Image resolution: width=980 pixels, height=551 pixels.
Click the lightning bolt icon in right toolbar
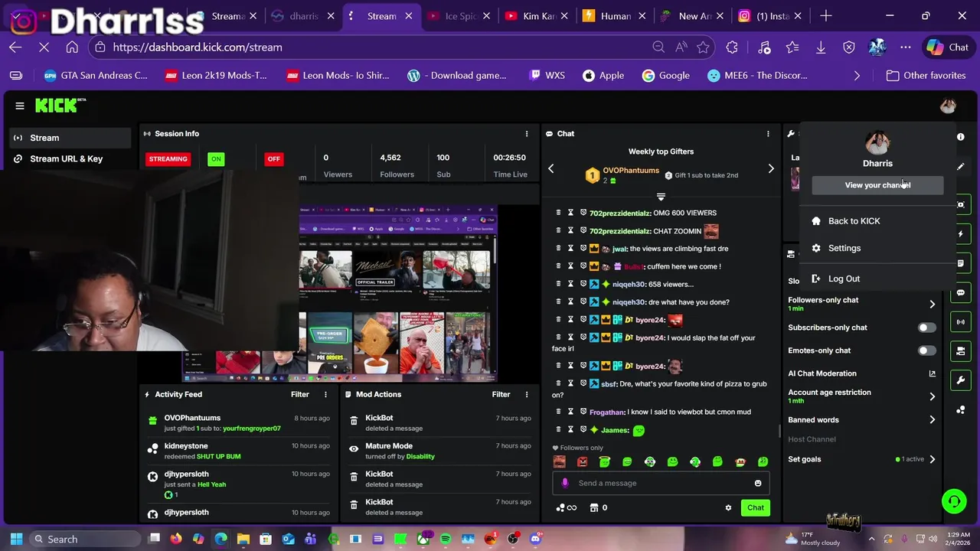[961, 234]
